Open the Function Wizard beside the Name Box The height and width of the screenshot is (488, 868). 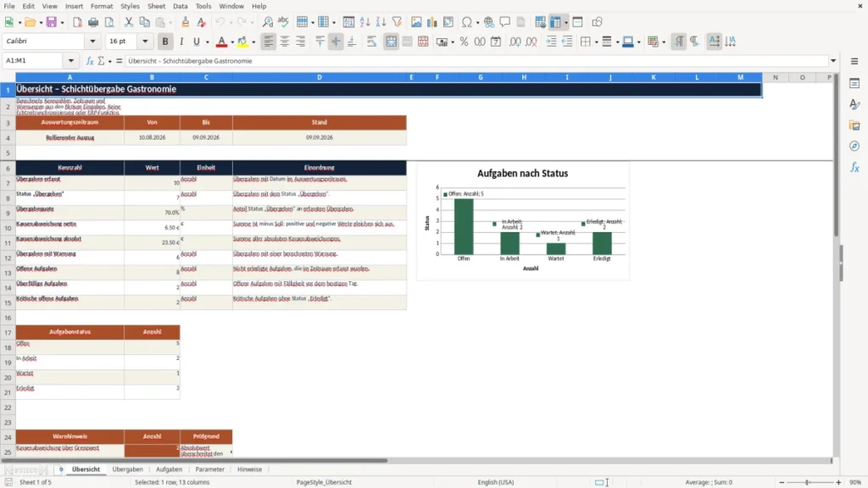[x=90, y=61]
